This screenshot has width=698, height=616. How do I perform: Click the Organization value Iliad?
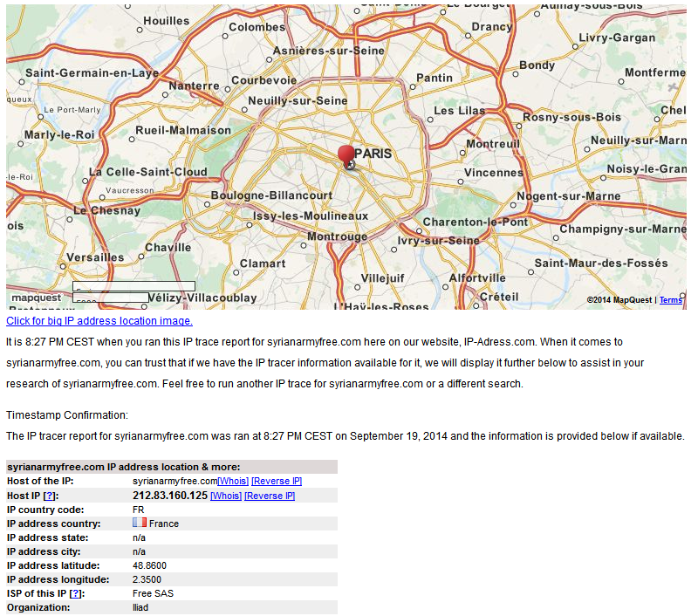point(140,607)
